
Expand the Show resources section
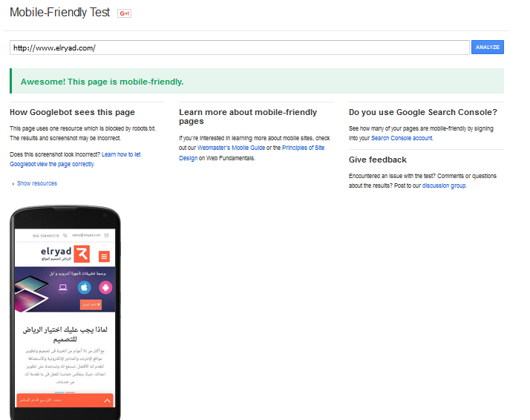pos(37,183)
